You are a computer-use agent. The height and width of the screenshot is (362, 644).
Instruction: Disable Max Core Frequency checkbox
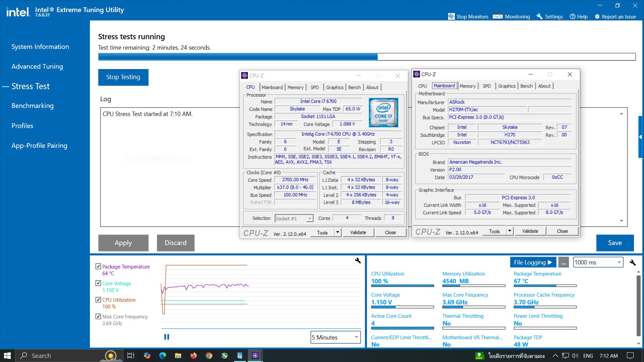coord(98,316)
